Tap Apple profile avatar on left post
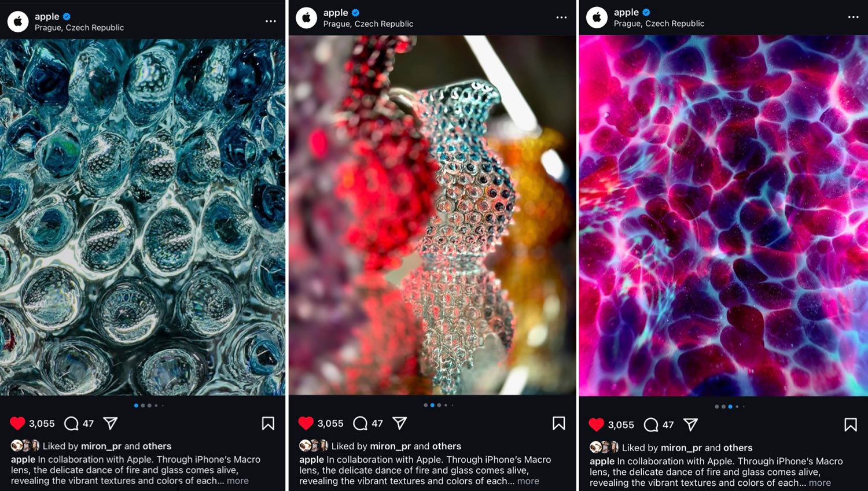 (18, 21)
